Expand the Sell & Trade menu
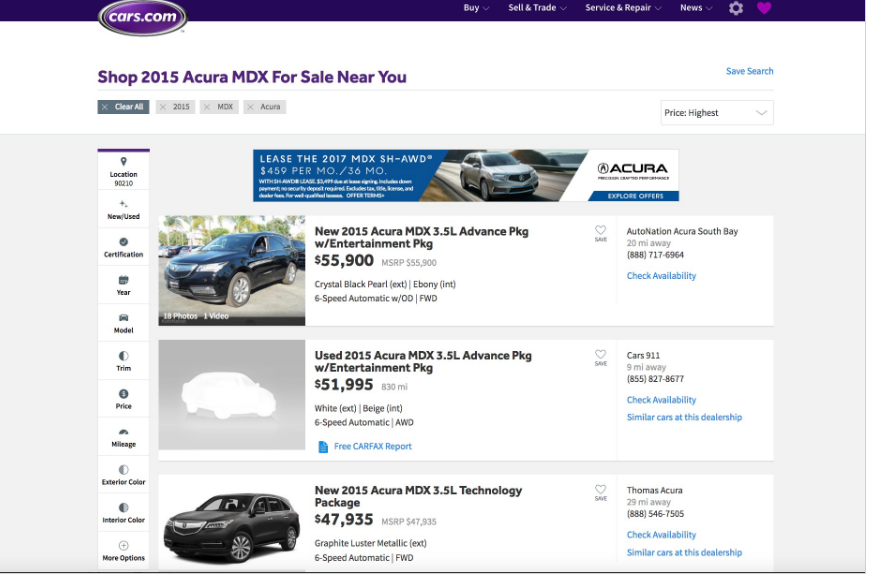Screen dimensions: 869x581 pos(537,8)
